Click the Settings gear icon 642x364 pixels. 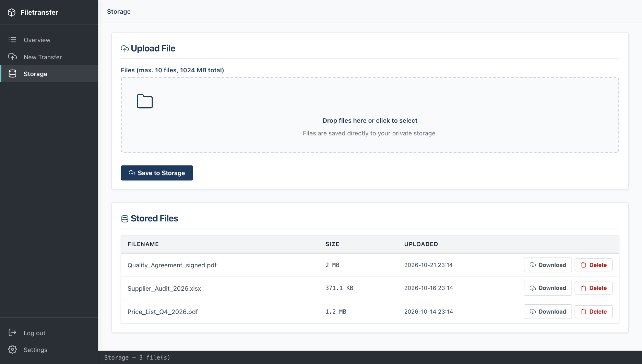pyautogui.click(x=12, y=349)
